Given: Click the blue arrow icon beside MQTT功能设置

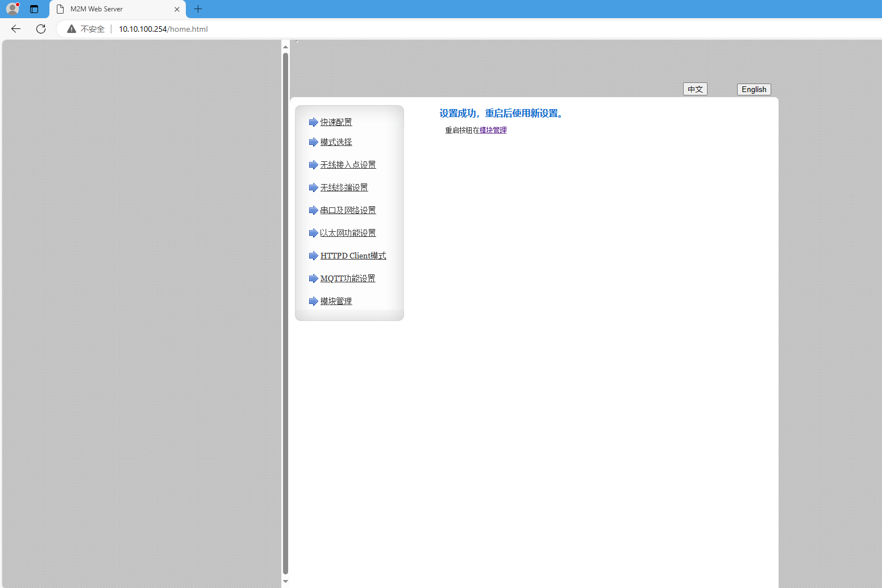Looking at the screenshot, I should 313,278.
